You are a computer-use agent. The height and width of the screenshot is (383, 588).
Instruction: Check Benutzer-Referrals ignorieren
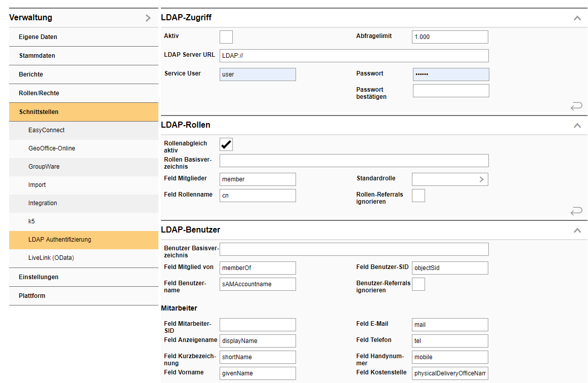418,284
